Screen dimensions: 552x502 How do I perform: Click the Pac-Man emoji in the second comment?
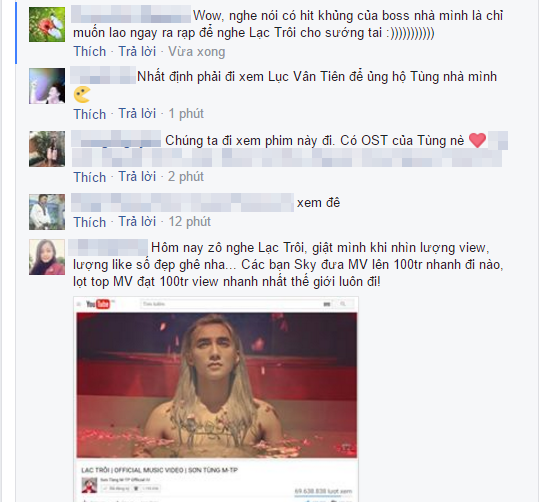82,95
